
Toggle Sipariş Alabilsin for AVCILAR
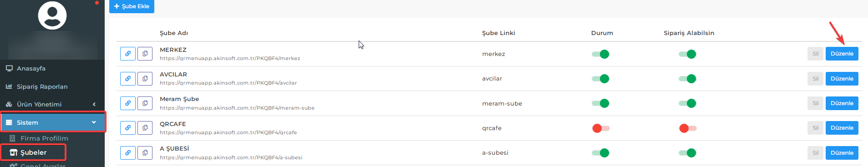pyautogui.click(x=687, y=79)
